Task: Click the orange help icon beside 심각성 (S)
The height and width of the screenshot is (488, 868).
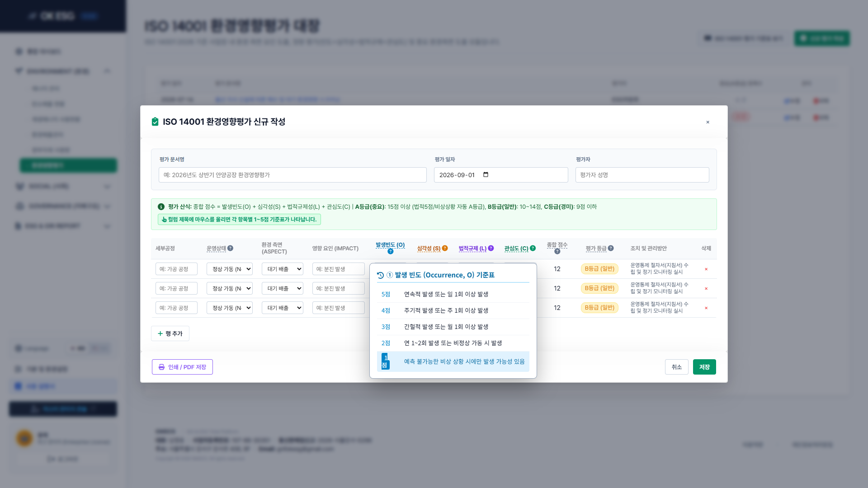Action: [445, 248]
